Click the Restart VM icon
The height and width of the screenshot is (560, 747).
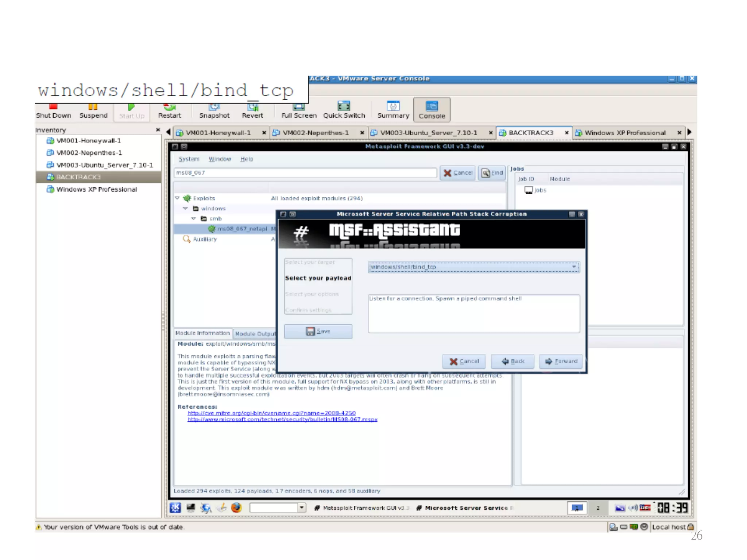[170, 107]
